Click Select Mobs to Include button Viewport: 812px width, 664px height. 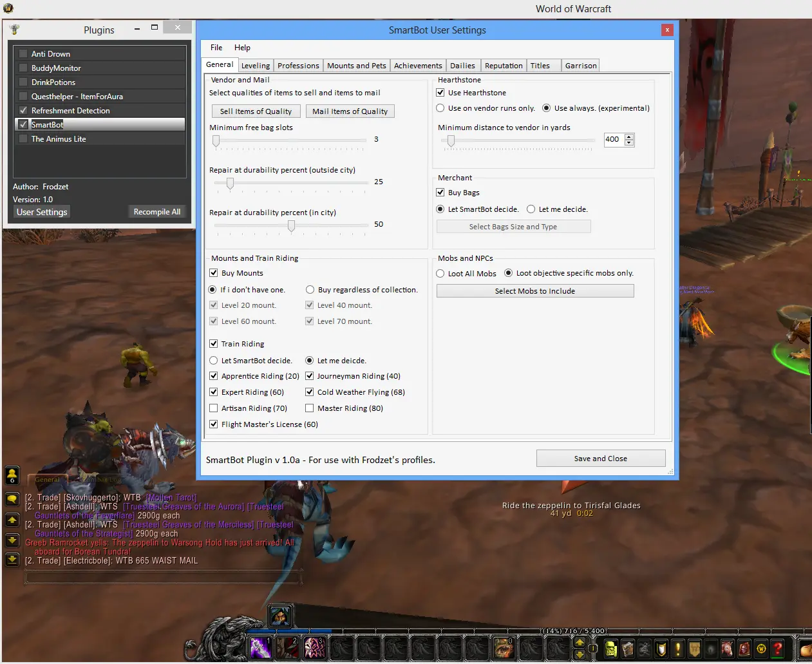click(x=535, y=291)
